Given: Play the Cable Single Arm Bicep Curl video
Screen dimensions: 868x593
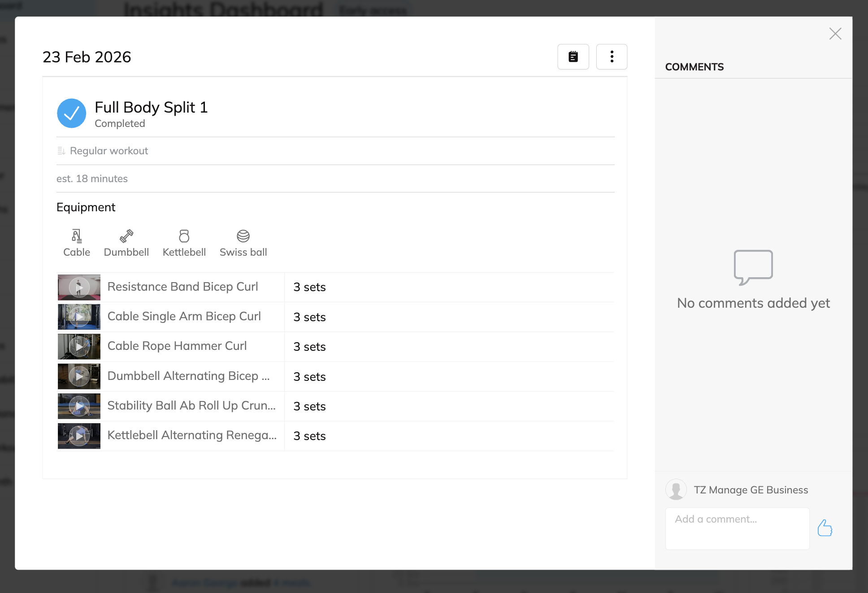Looking at the screenshot, I should tap(79, 317).
